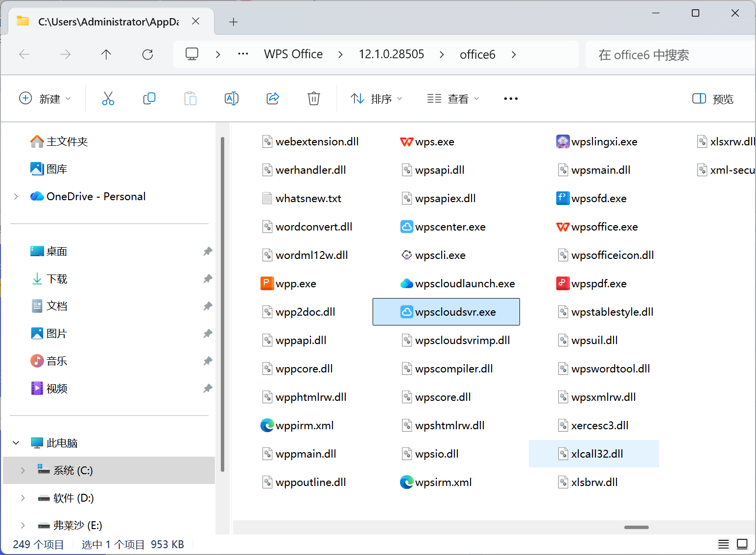This screenshot has height=555, width=756.
Task: Switch to large icons view in status bar
Action: [x=742, y=544]
